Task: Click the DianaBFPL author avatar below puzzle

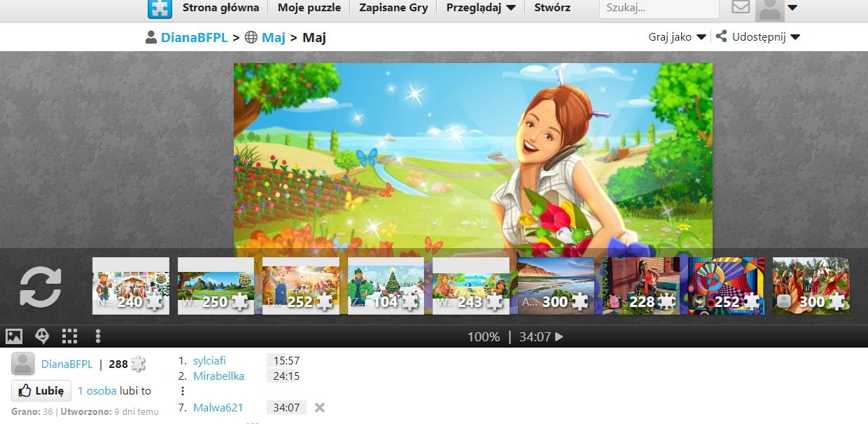Action: pos(23,364)
